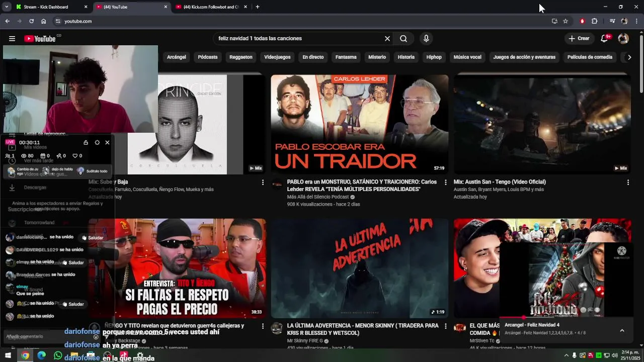The width and height of the screenshot is (644, 362).
Task: Go back in browser history
Action: coord(7,21)
